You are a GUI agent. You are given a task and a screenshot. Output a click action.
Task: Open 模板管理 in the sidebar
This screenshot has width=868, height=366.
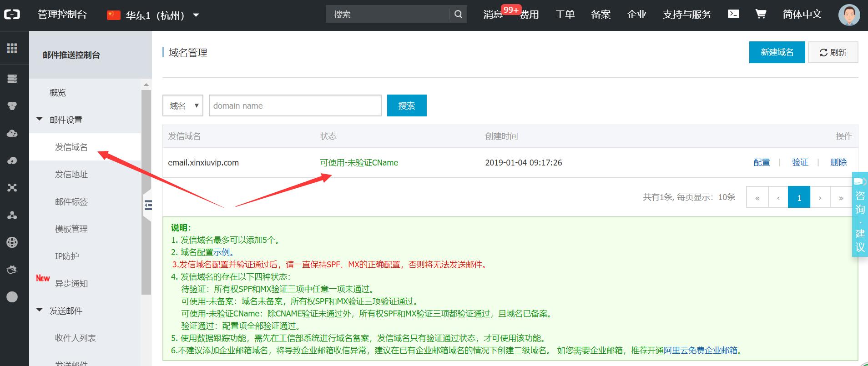pos(71,229)
